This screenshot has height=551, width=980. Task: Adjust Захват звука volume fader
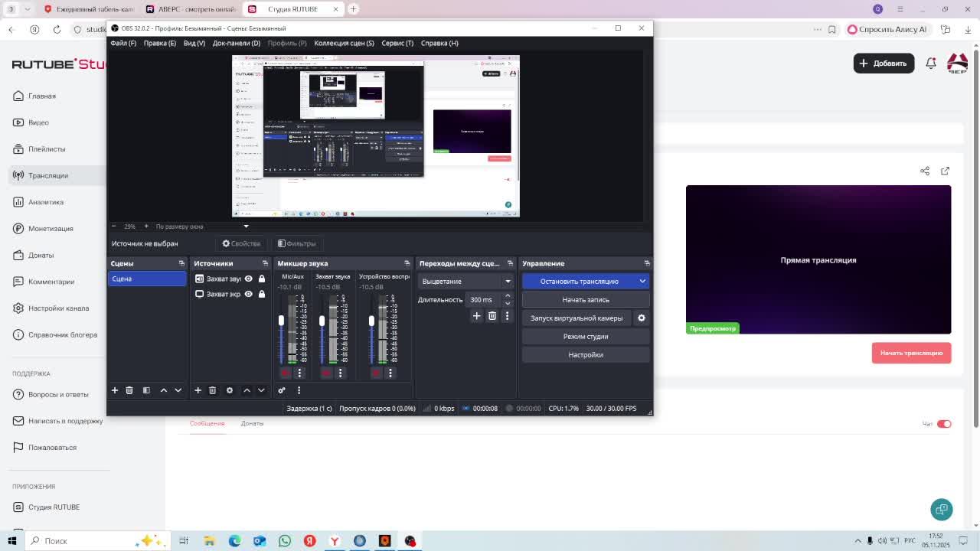click(x=322, y=321)
